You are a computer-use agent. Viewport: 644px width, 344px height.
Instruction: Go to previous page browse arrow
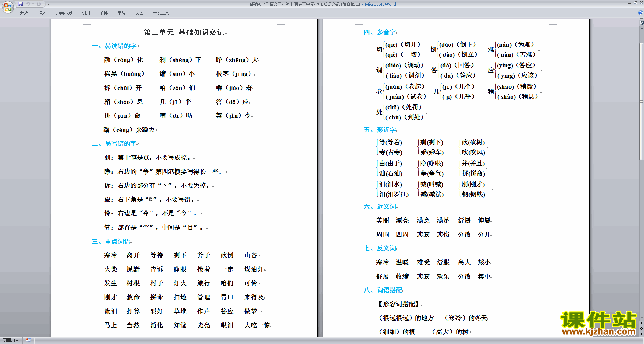coord(642,323)
